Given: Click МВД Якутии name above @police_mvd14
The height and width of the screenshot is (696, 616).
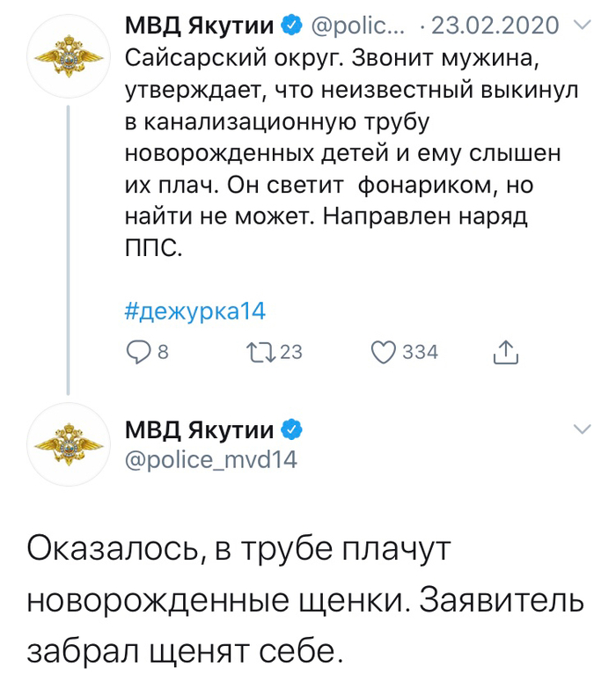Looking at the screenshot, I should pyautogui.click(x=199, y=430).
